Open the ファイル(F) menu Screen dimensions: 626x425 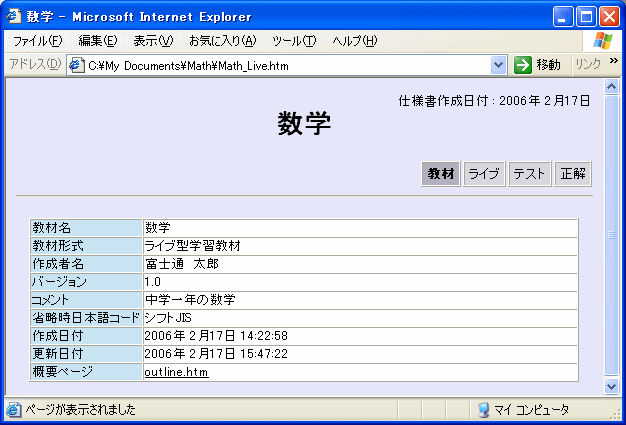click(37, 41)
